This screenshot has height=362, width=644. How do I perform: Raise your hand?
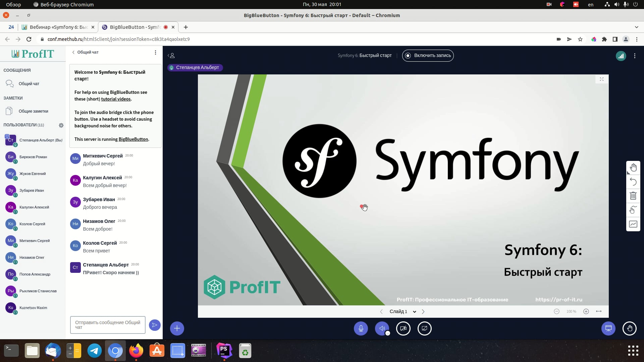pos(630,328)
